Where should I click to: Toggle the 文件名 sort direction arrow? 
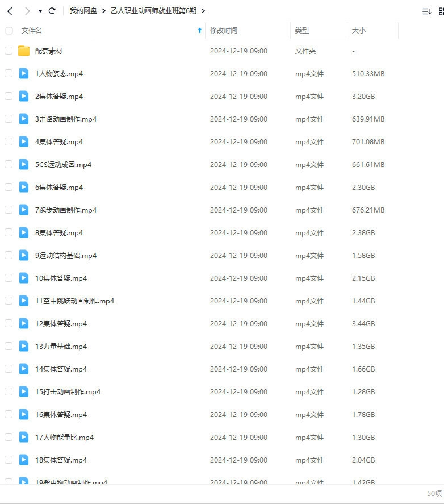point(199,31)
